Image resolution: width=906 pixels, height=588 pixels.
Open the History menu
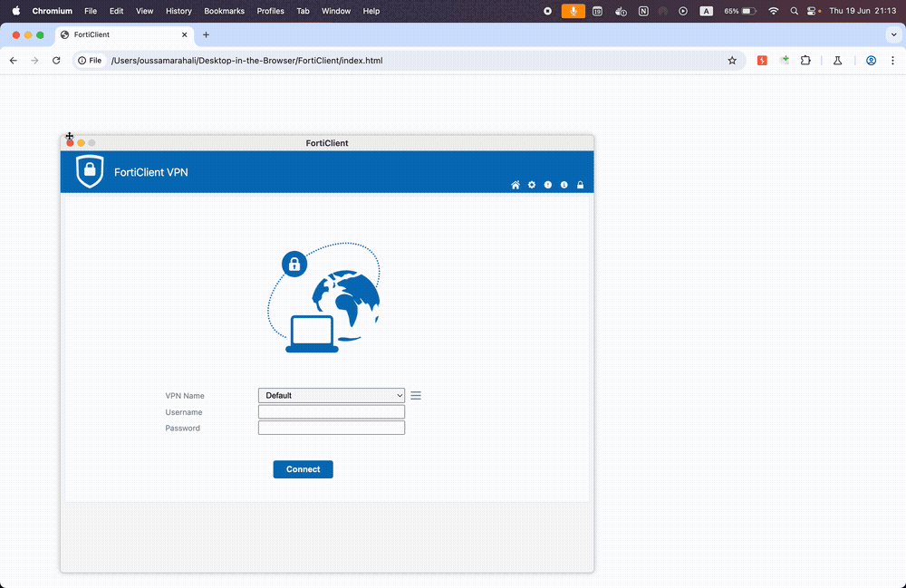click(178, 11)
